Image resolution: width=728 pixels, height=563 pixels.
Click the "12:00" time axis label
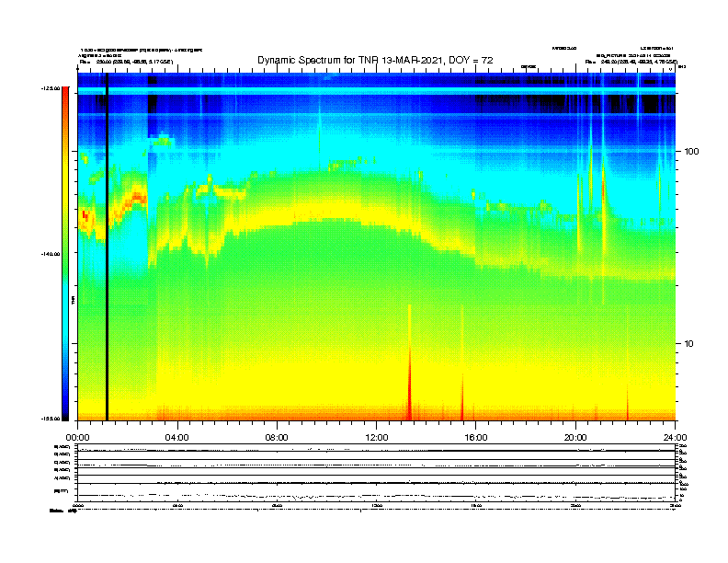pyautogui.click(x=377, y=438)
